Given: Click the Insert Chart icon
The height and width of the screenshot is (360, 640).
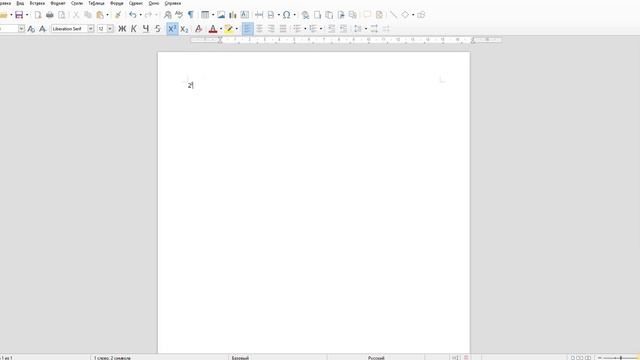Looking at the screenshot, I should pos(233,15).
